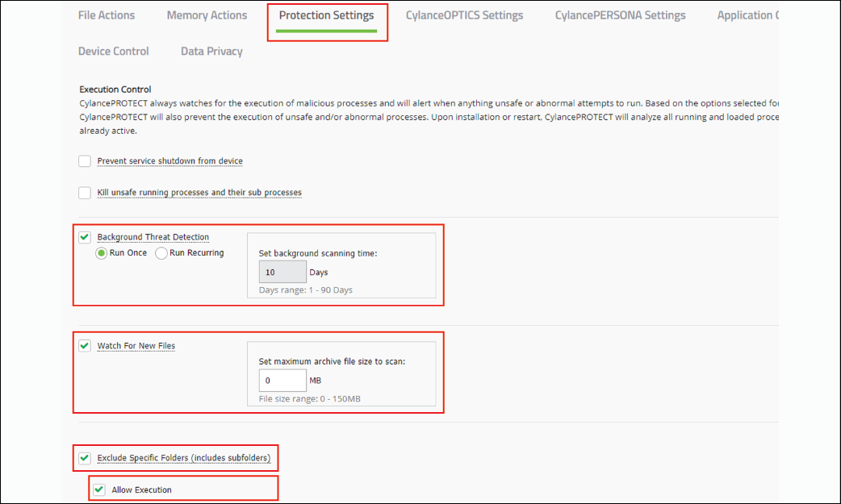Click the Prevent service shutdown from device label
Screen dimensions: 841x504
tap(170, 160)
